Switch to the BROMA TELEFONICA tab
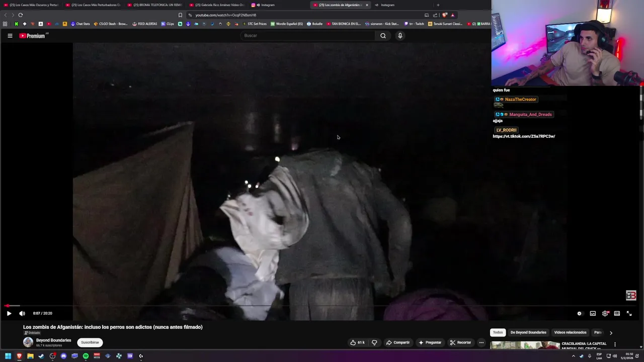 (x=154, y=5)
